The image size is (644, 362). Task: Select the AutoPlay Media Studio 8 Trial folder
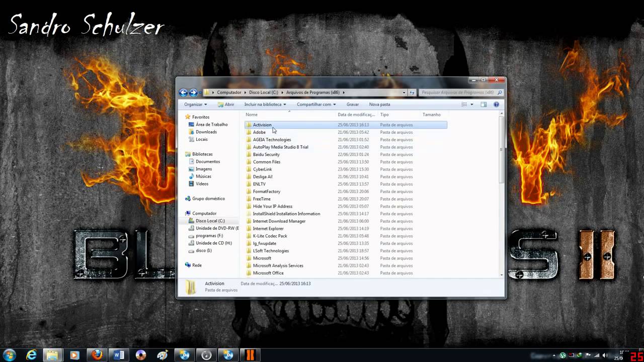(280, 147)
